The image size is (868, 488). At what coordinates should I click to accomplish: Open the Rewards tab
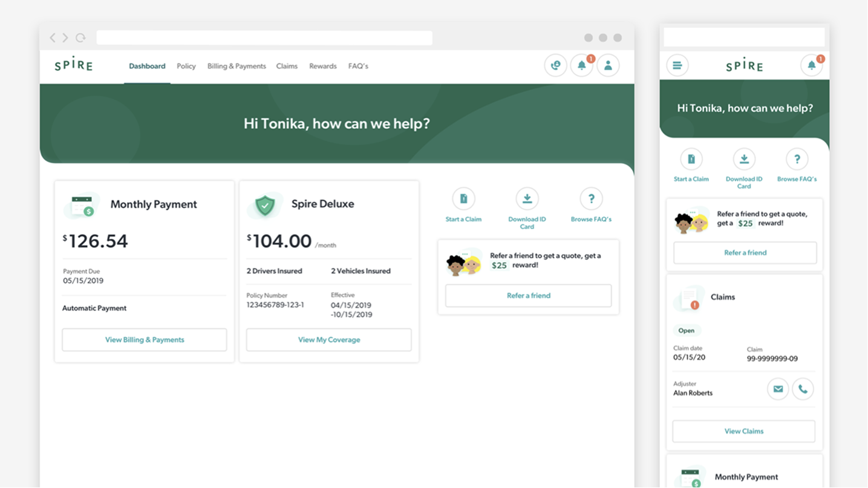pyautogui.click(x=322, y=67)
